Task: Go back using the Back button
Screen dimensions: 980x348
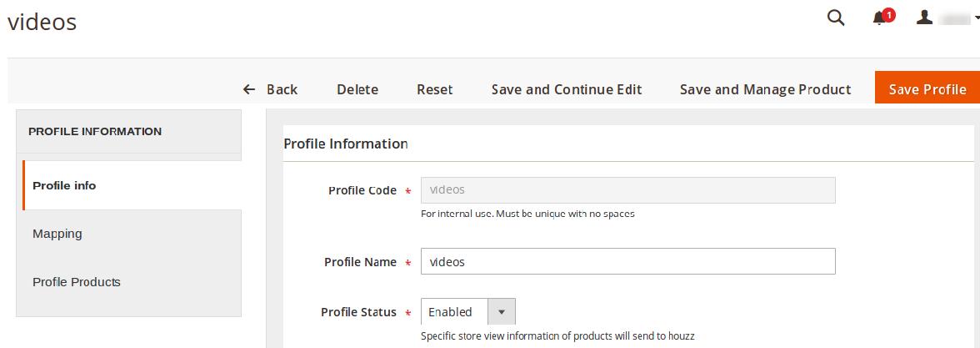Action: [270, 89]
